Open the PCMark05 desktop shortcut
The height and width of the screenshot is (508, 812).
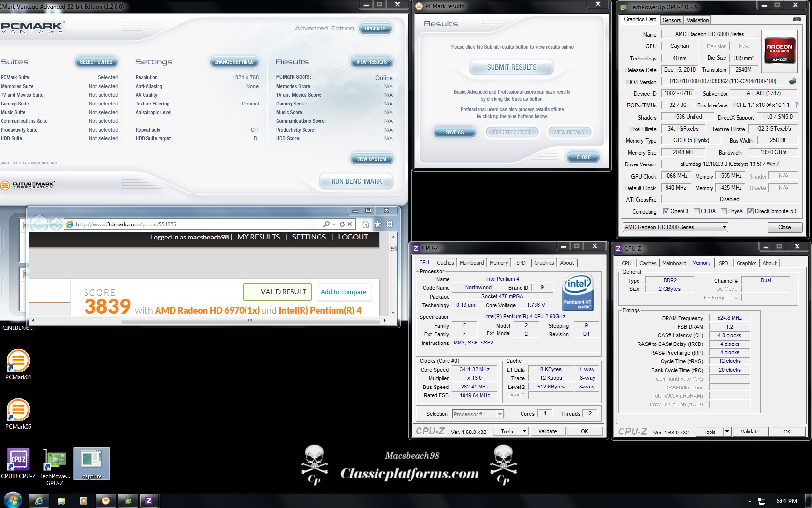pos(18,414)
